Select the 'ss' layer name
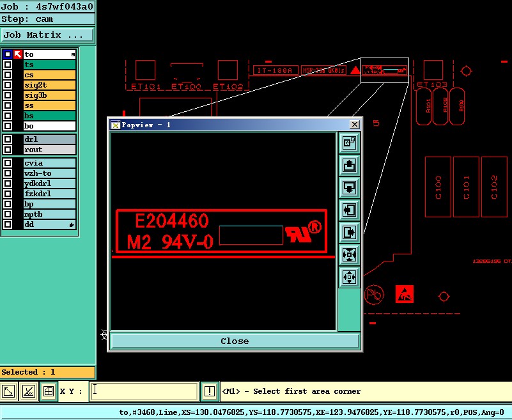This screenshot has width=512, height=420. tap(50, 105)
